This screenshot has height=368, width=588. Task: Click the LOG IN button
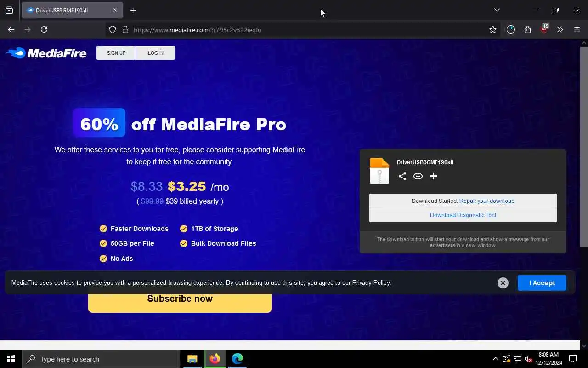click(x=156, y=53)
